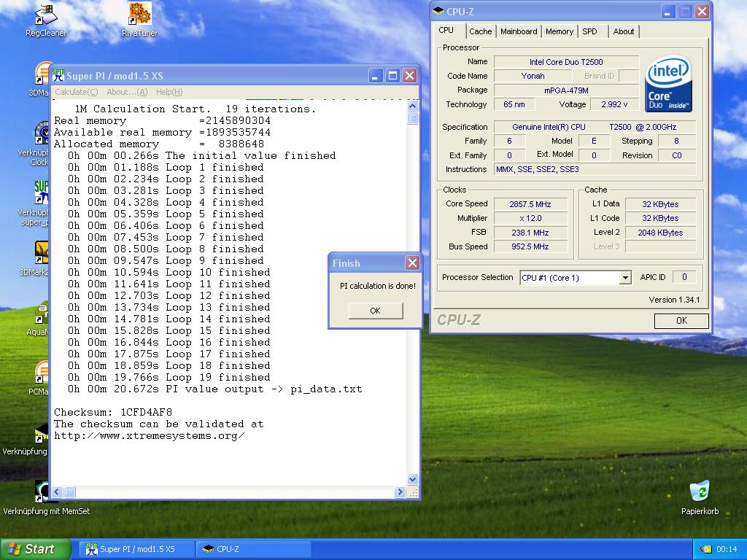This screenshot has height=560, width=747.
Task: Open the MemSet shortcut on desktop
Action: pyautogui.click(x=43, y=492)
